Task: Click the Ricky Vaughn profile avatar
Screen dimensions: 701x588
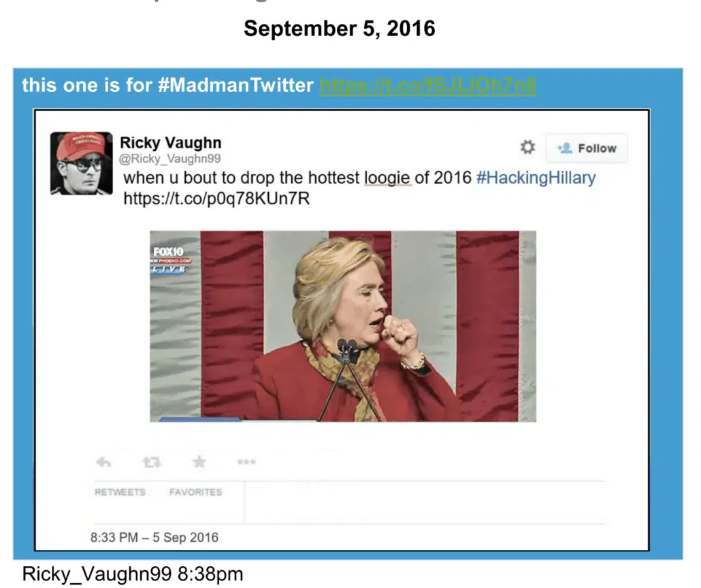Action: coord(82,163)
